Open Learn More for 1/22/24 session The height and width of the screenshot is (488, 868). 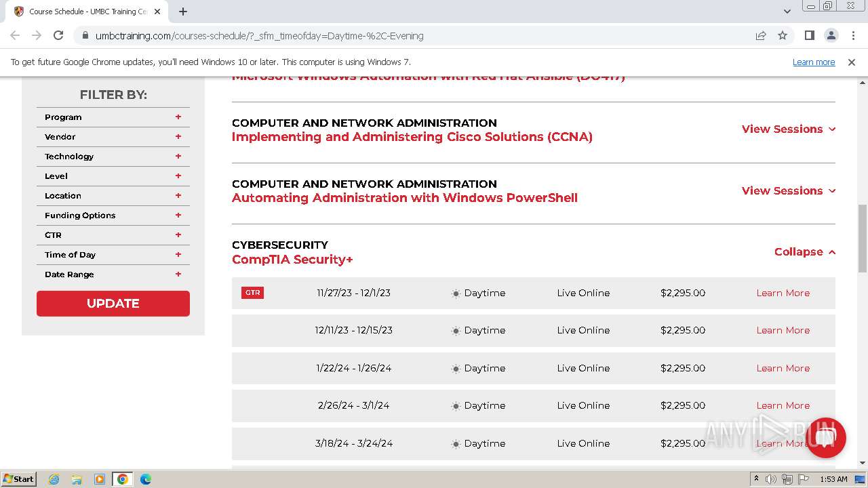783,368
